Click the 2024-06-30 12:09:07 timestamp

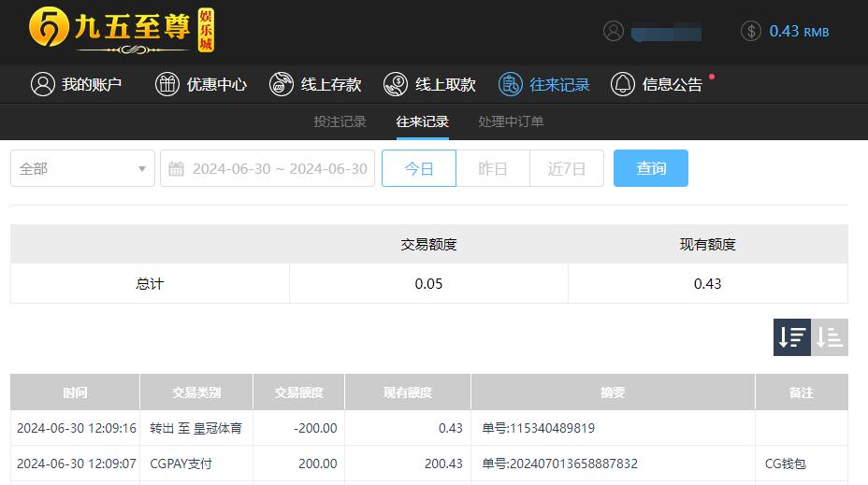77,464
